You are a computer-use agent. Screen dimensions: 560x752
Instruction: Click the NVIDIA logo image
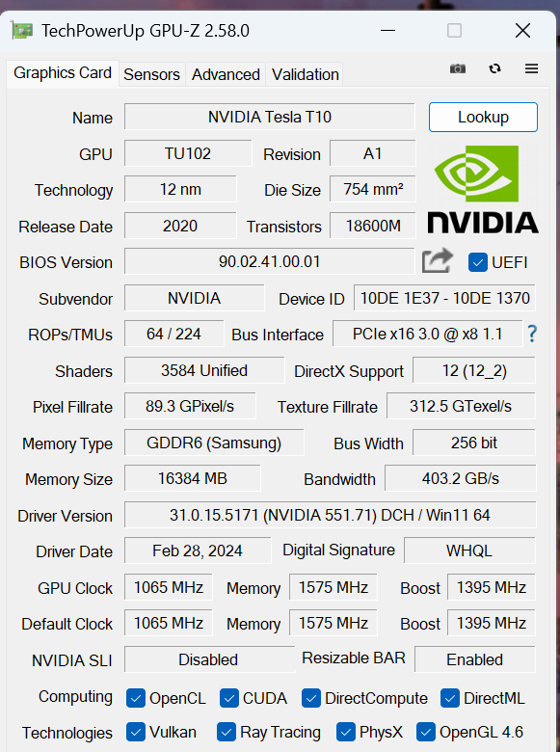[482, 189]
